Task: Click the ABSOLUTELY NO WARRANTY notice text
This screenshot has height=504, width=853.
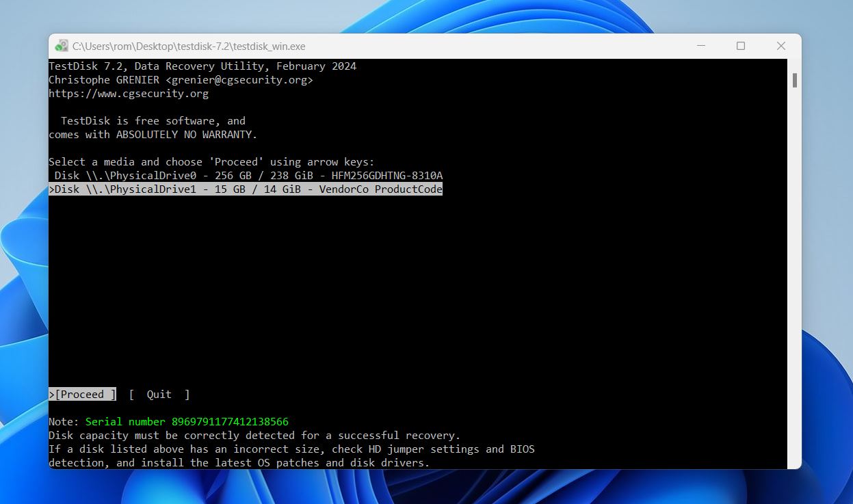Action: click(152, 134)
